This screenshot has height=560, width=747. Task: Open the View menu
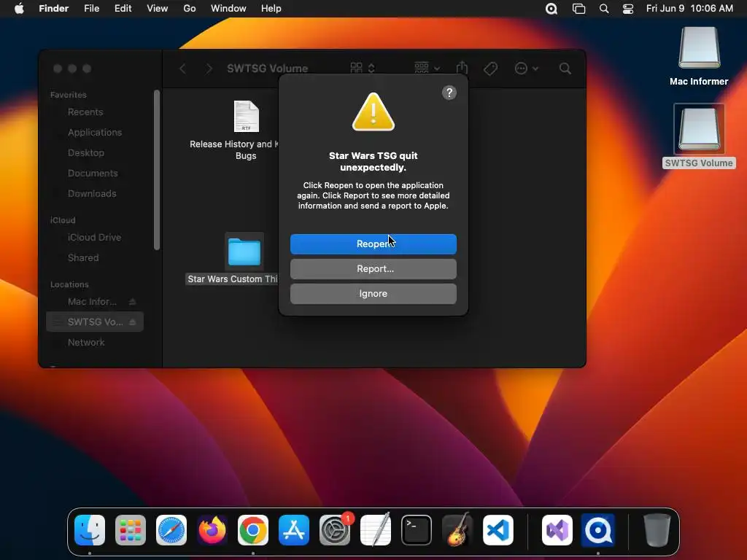pos(158,9)
